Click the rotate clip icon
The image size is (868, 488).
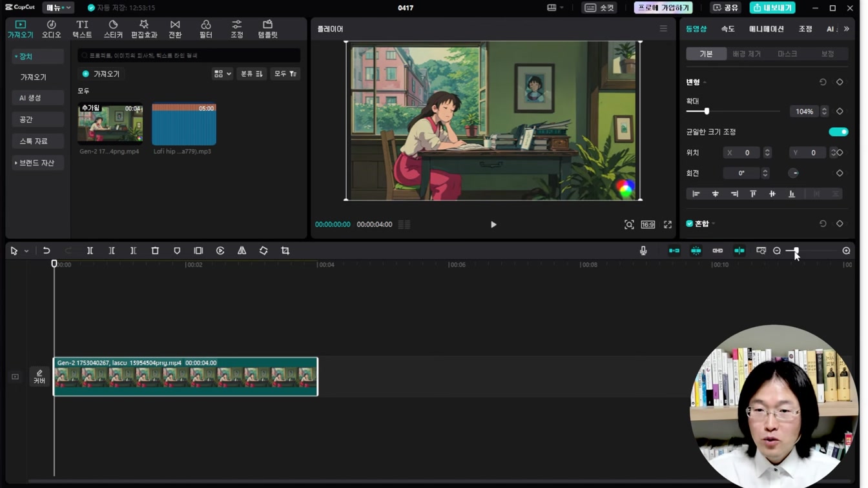pyautogui.click(x=263, y=250)
